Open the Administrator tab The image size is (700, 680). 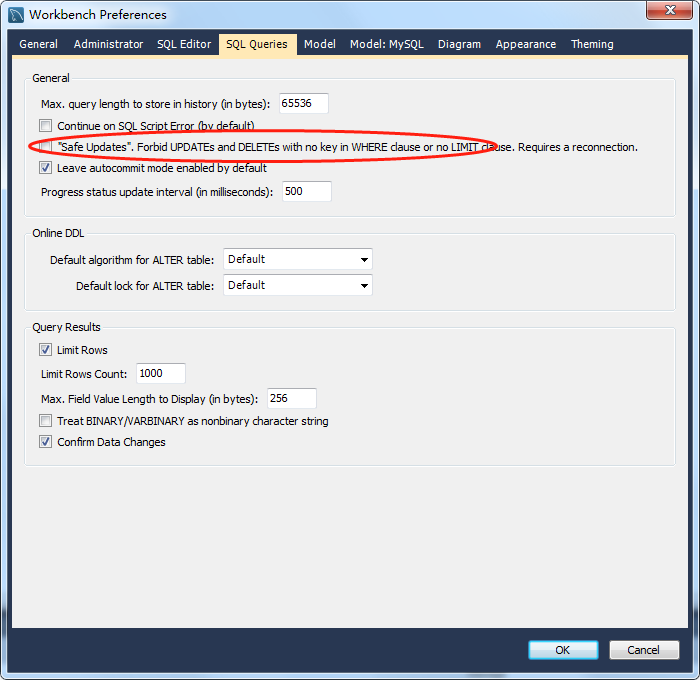pos(108,44)
